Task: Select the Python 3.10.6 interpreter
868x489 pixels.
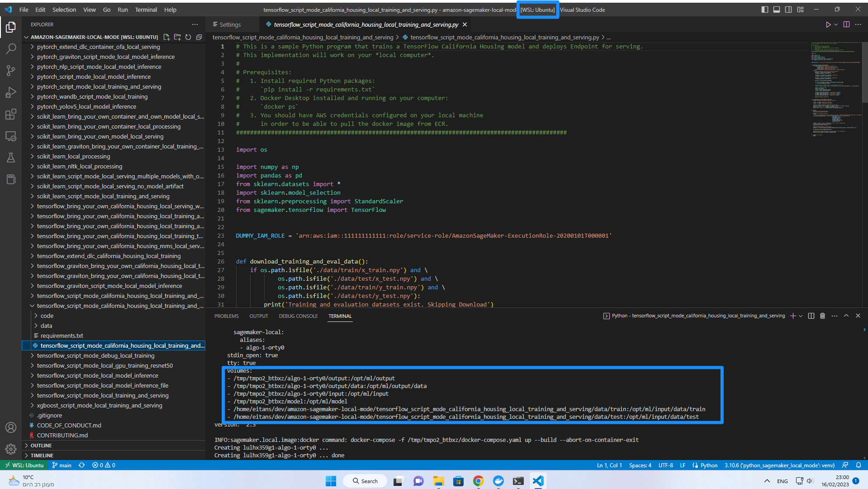Action: [779, 465]
